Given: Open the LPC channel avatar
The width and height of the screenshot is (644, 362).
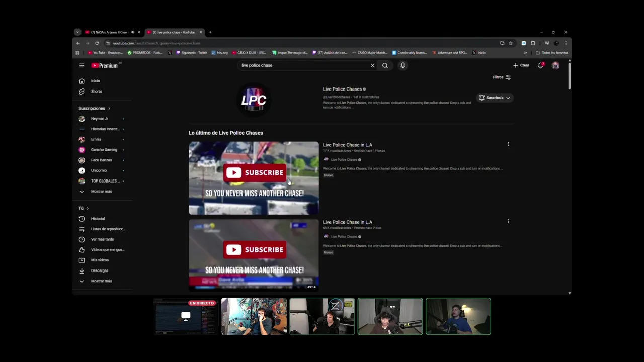Looking at the screenshot, I should [x=254, y=100].
